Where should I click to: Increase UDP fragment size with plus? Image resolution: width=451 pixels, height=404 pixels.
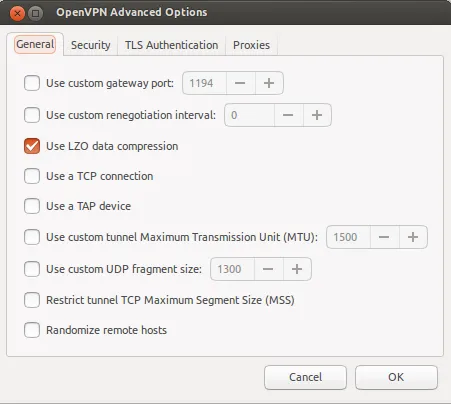(297, 269)
